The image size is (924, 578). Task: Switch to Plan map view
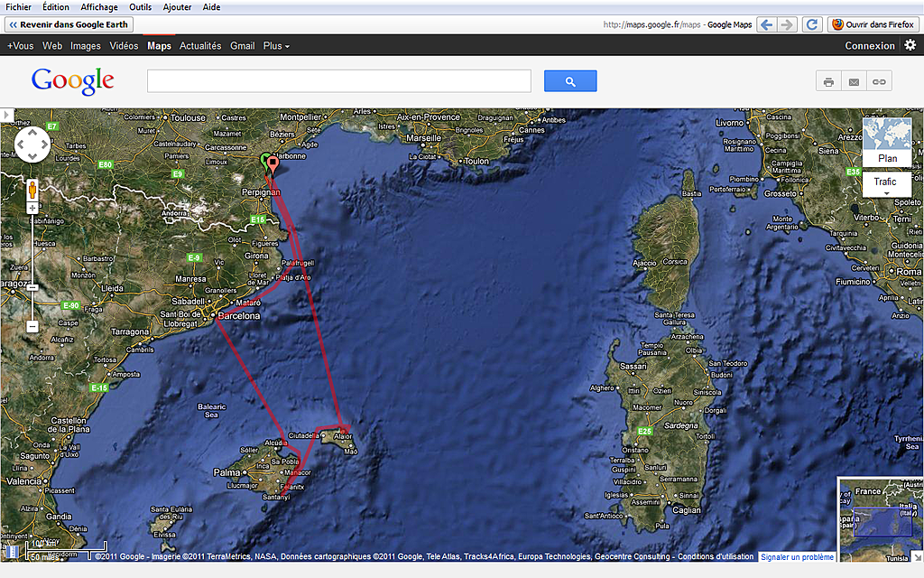887,142
